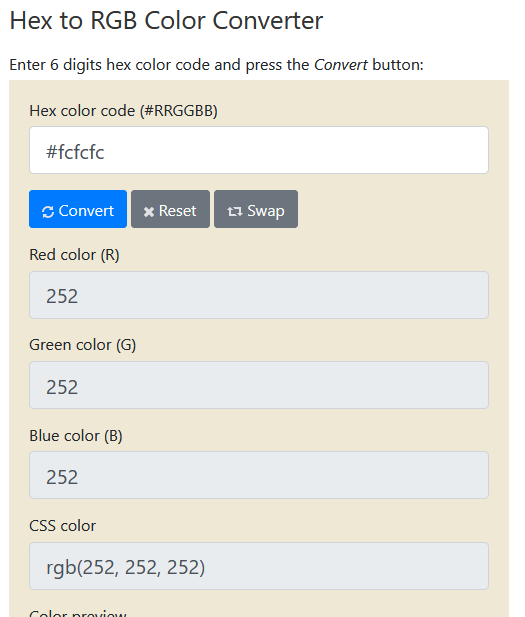Click the Blue color (B) label
The image size is (525, 617).
tap(76, 436)
